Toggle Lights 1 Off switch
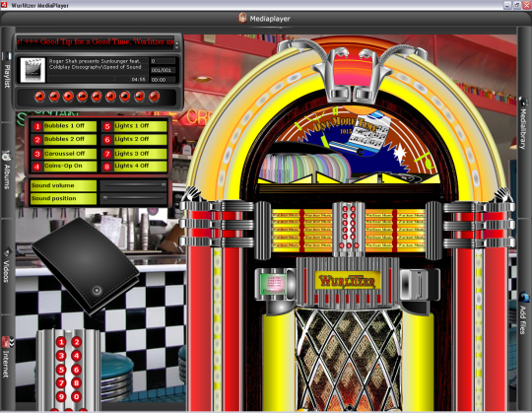The height and width of the screenshot is (413, 532). coord(135,126)
